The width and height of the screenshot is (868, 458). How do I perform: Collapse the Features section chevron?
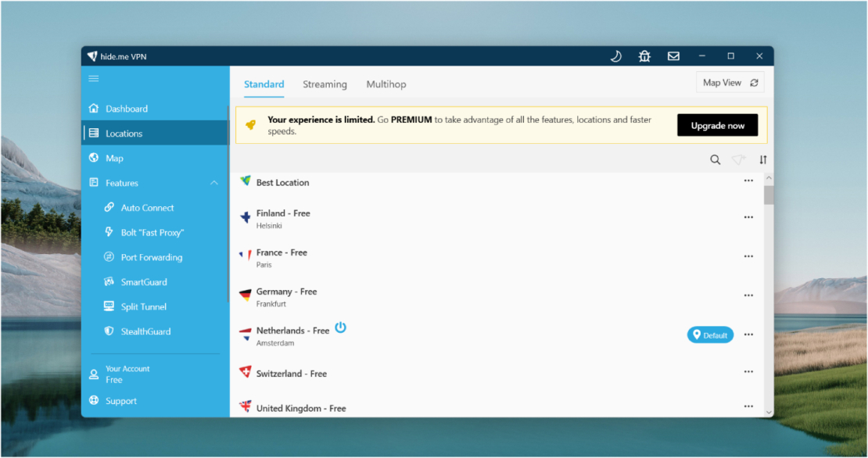pyautogui.click(x=213, y=182)
